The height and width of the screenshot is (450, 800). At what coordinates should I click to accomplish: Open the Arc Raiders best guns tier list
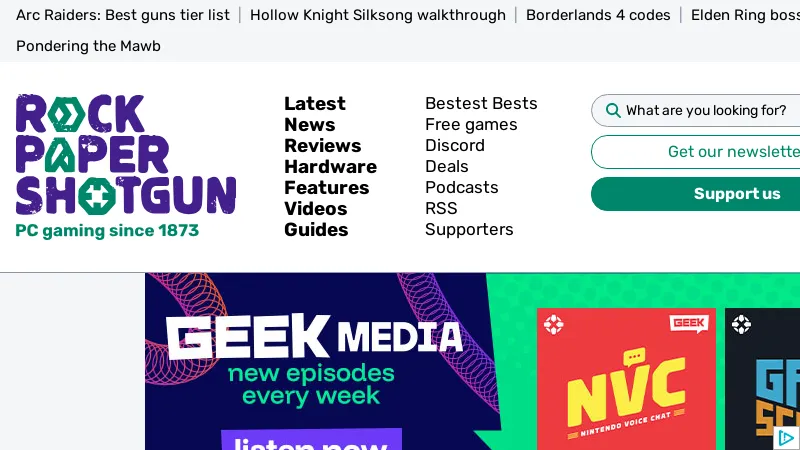[123, 15]
